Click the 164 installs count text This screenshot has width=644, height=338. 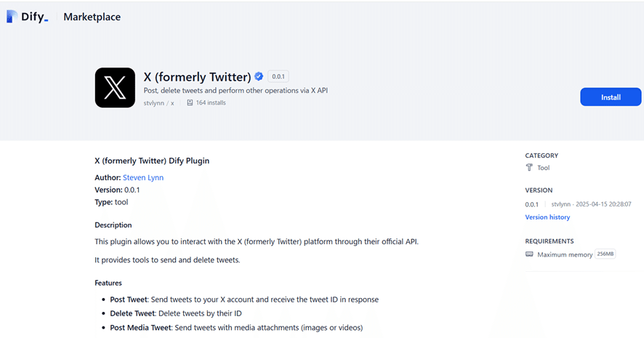click(211, 103)
